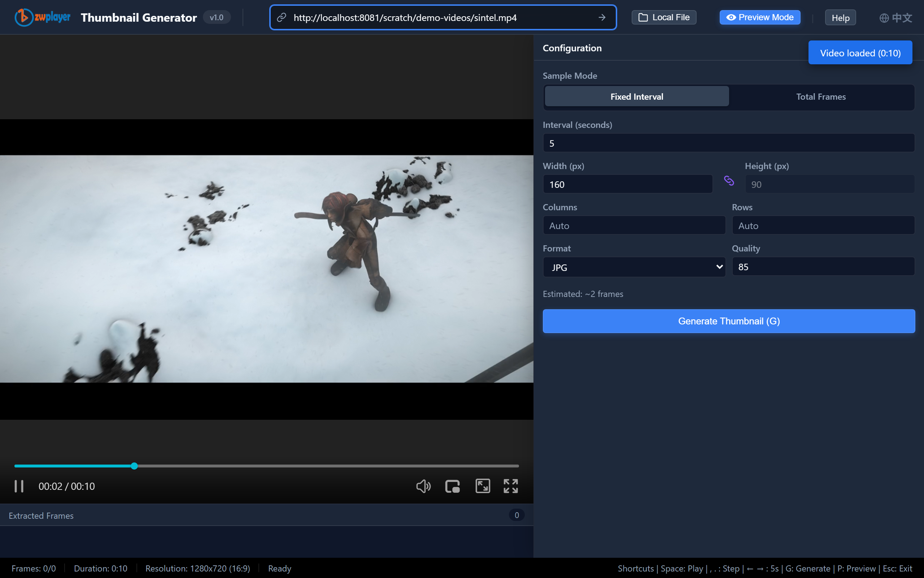The height and width of the screenshot is (578, 924).
Task: Click the Rows field
Action: point(823,225)
